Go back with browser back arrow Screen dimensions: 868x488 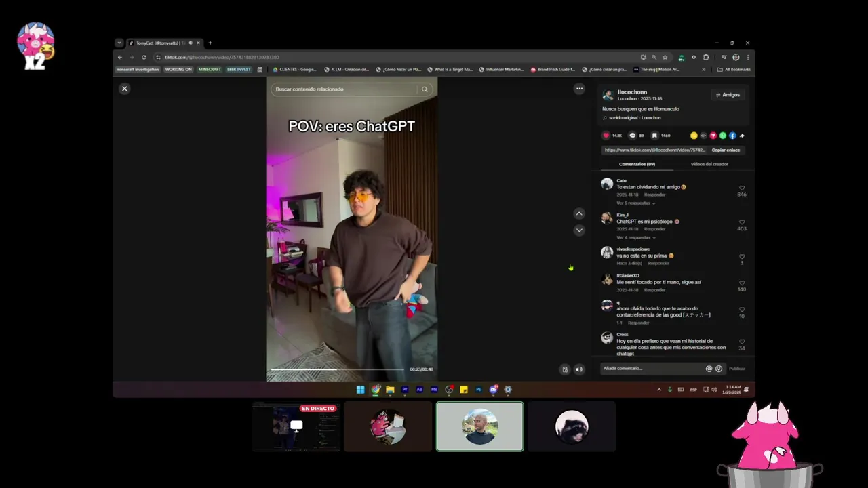pyautogui.click(x=120, y=57)
